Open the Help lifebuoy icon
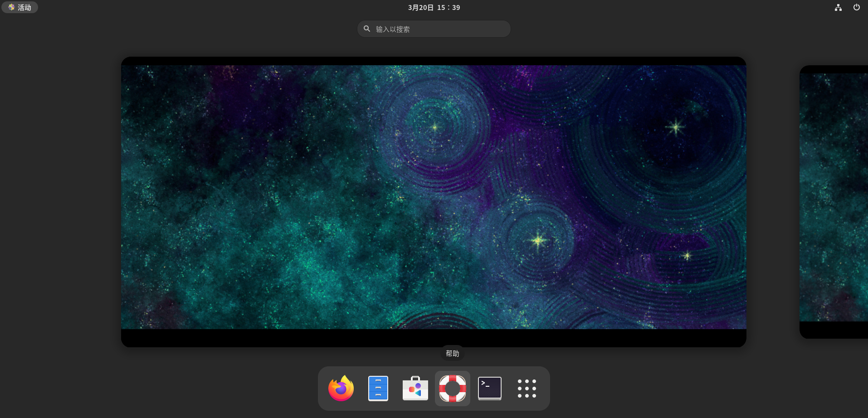868x418 pixels. click(453, 389)
